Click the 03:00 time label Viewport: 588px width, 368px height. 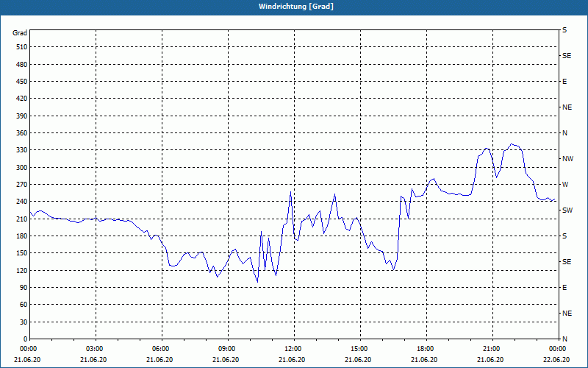93,348
